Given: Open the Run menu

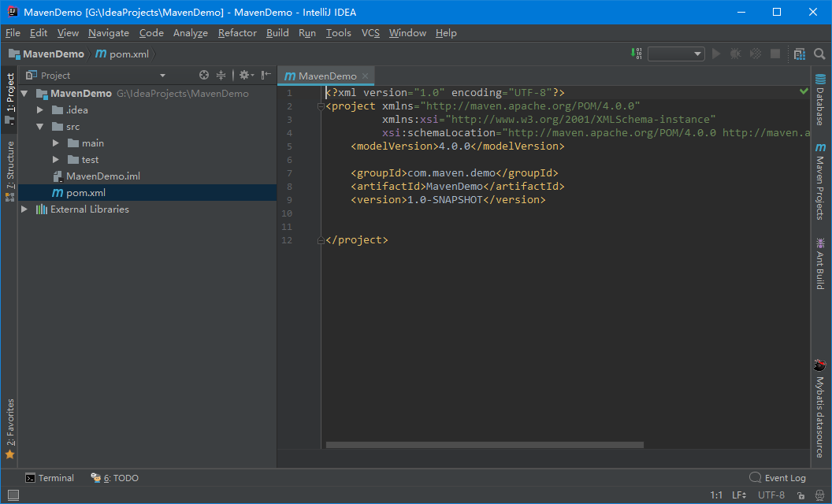Looking at the screenshot, I should [x=307, y=33].
